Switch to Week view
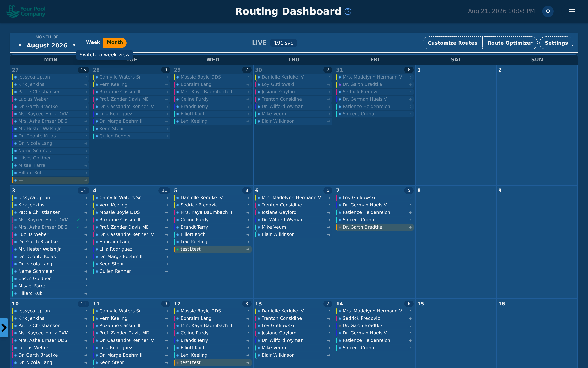The image size is (588, 368). click(x=93, y=42)
